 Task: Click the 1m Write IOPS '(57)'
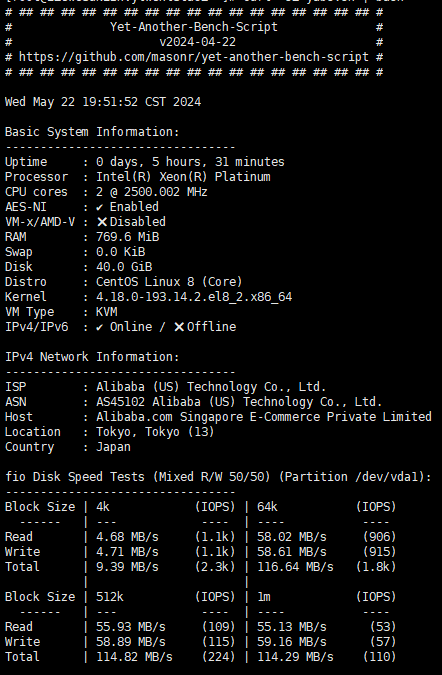click(383, 642)
